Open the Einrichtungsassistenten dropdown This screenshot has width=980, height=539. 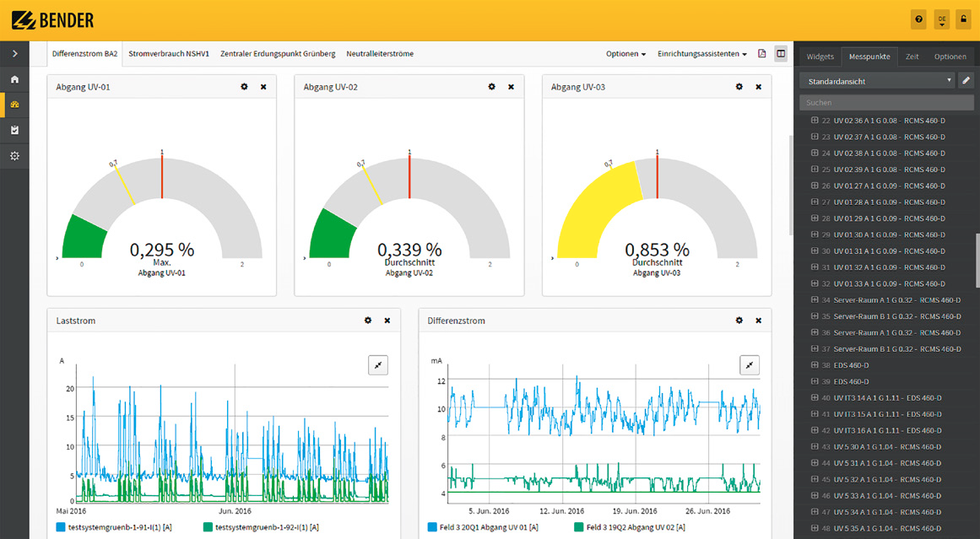coord(702,54)
